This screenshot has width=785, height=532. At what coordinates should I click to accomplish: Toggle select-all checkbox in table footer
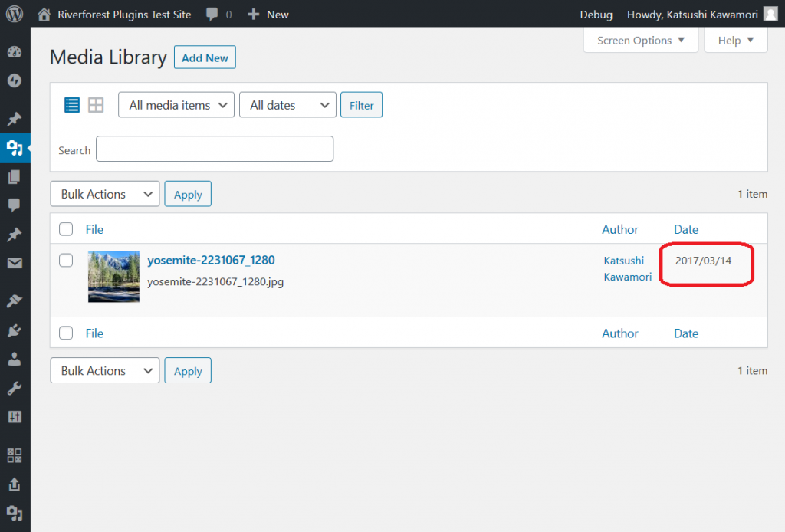coord(66,333)
